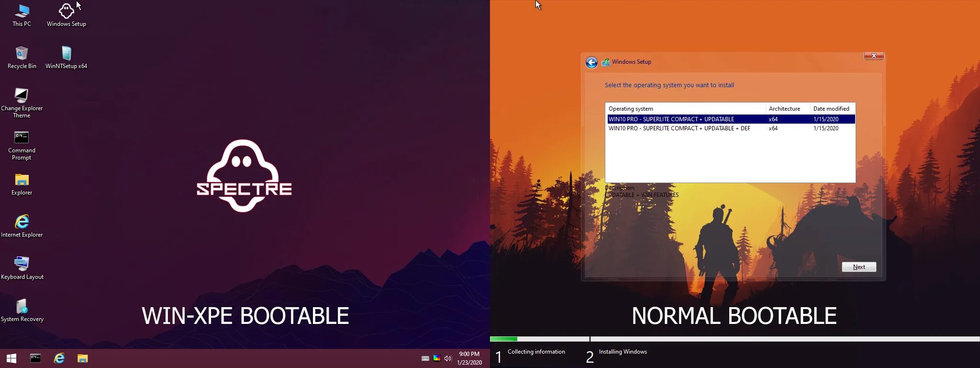
Task: Launch Internet Explorer from desktop
Action: (22, 226)
